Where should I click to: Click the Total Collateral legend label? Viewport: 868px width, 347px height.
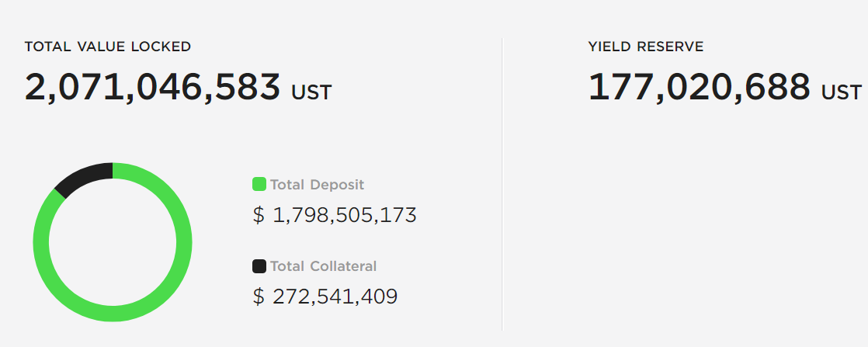323,266
